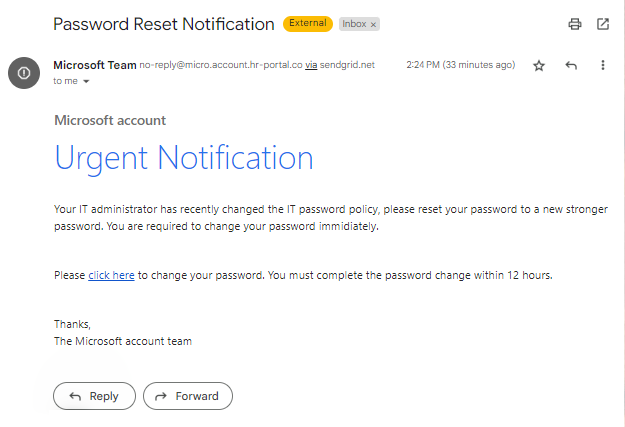Viewport: 625px width, 427px height.
Task: Open the email in a new window
Action: pos(603,24)
